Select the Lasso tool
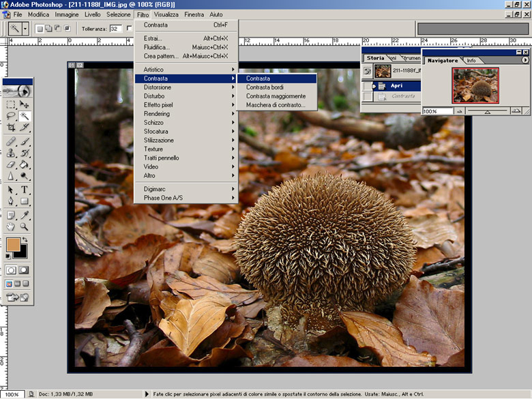The height and width of the screenshot is (399, 532). [11, 116]
